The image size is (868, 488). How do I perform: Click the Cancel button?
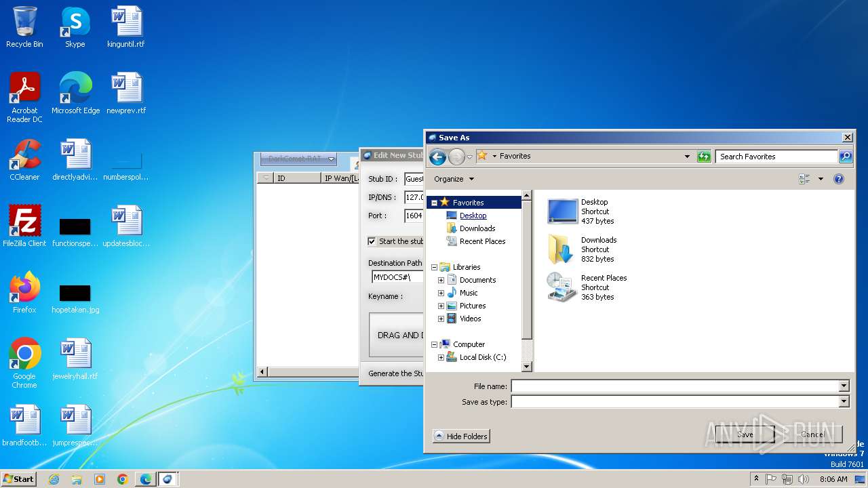point(812,434)
